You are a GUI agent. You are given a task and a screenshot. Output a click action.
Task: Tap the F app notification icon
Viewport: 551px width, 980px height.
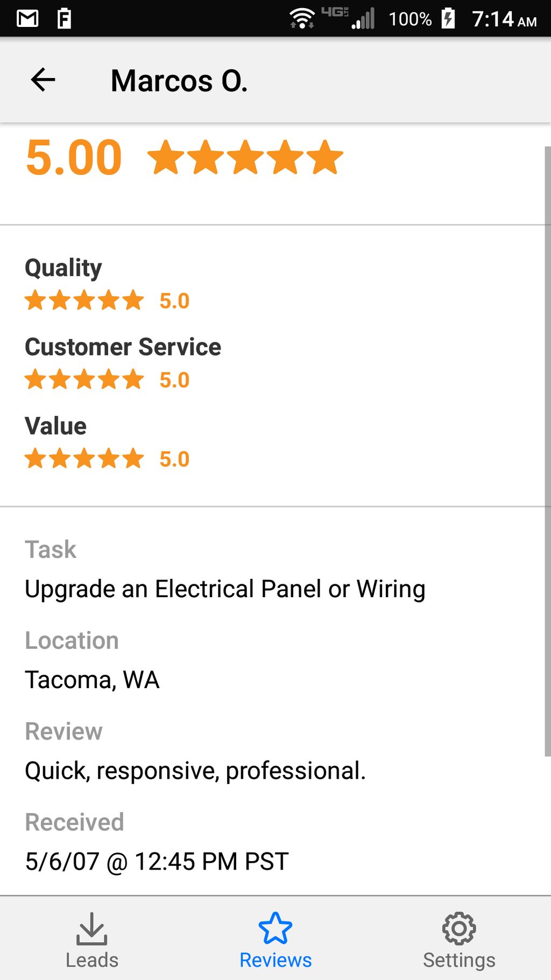[64, 19]
